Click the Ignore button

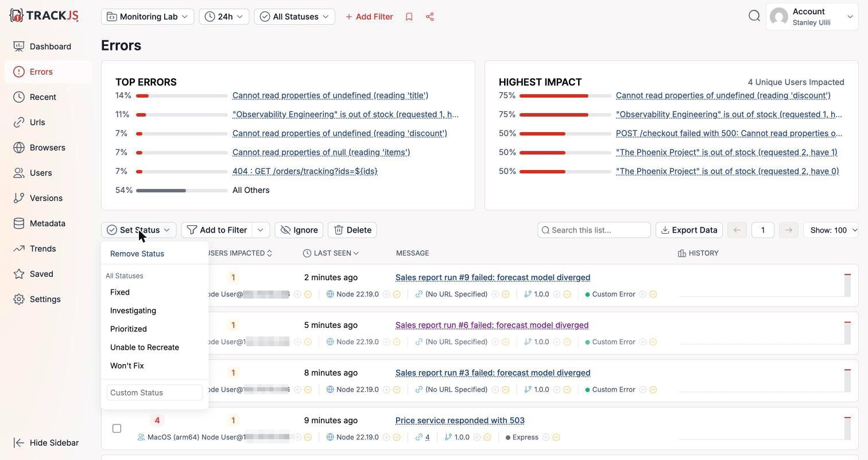tap(299, 230)
